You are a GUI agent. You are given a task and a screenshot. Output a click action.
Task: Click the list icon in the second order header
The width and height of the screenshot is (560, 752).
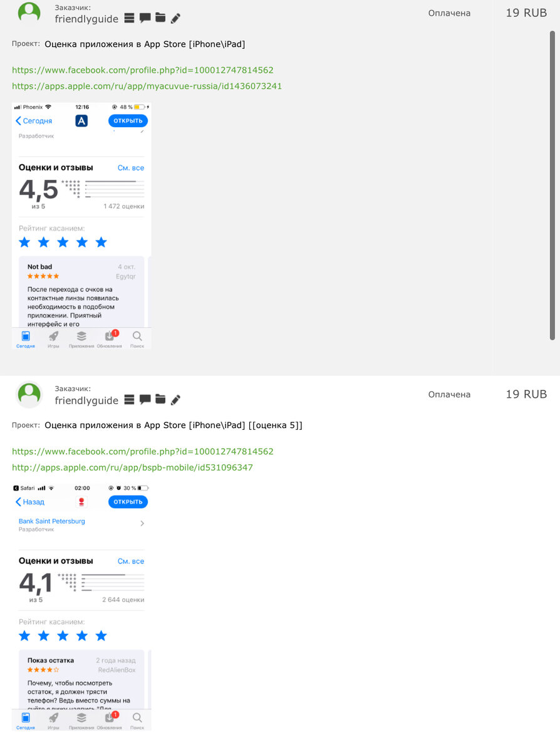pos(130,399)
